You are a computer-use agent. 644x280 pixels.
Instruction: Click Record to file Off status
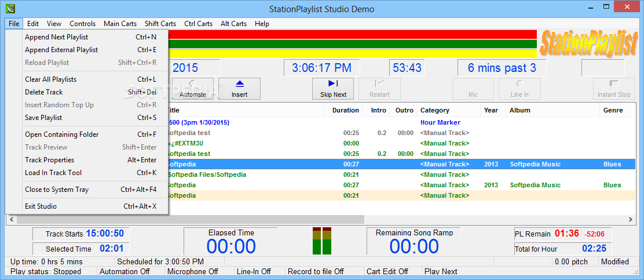tap(316, 271)
